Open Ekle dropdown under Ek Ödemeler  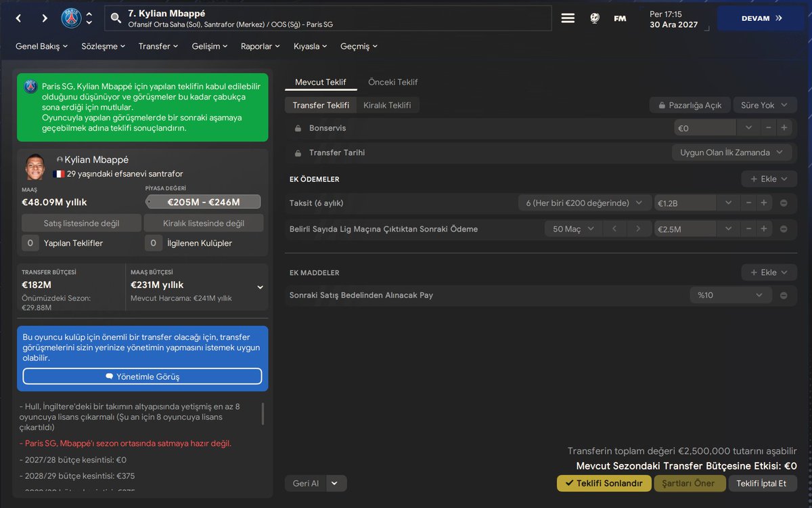click(x=769, y=179)
